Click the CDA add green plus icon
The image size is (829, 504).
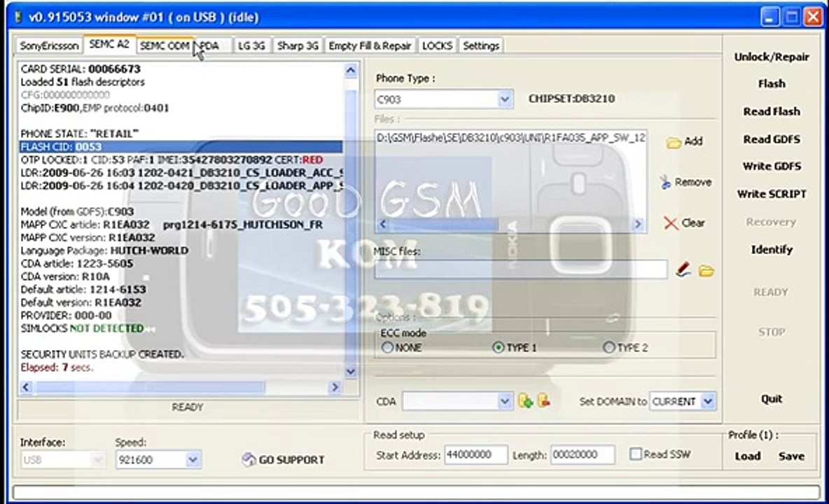tap(526, 401)
